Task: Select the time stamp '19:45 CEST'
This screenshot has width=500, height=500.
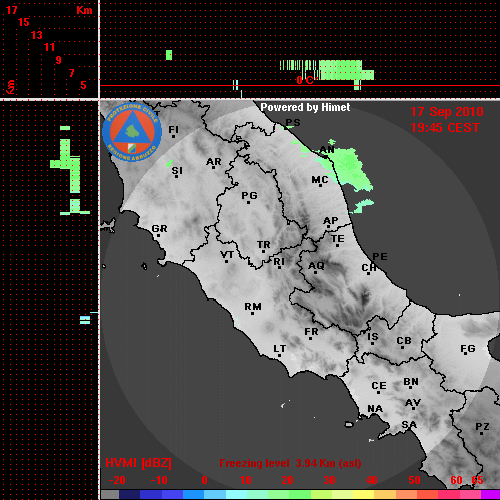Action: point(445,128)
